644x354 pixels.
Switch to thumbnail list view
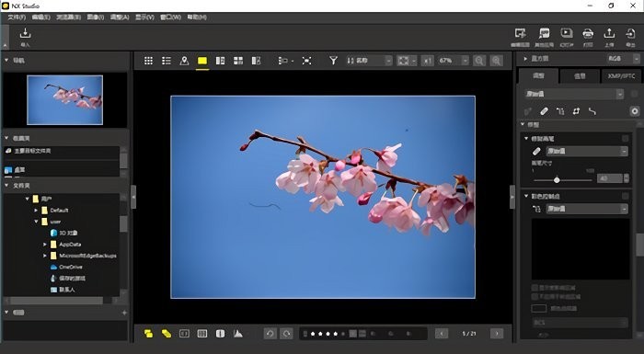click(167, 61)
